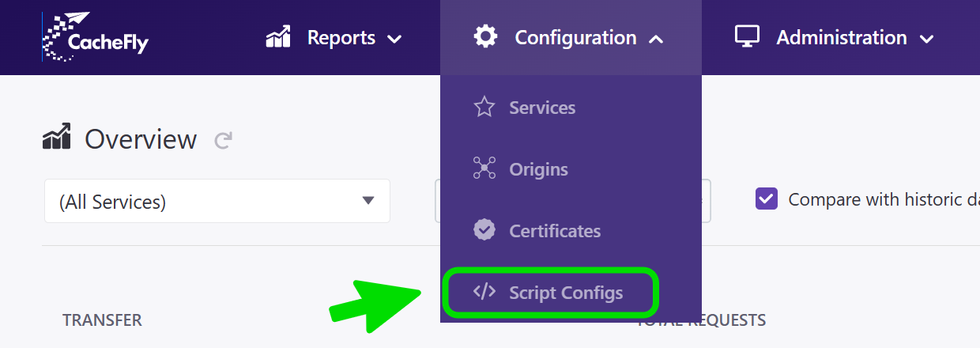Screen dimensions: 980x348
Task: Click the Administration monitor icon
Action: 747,36
